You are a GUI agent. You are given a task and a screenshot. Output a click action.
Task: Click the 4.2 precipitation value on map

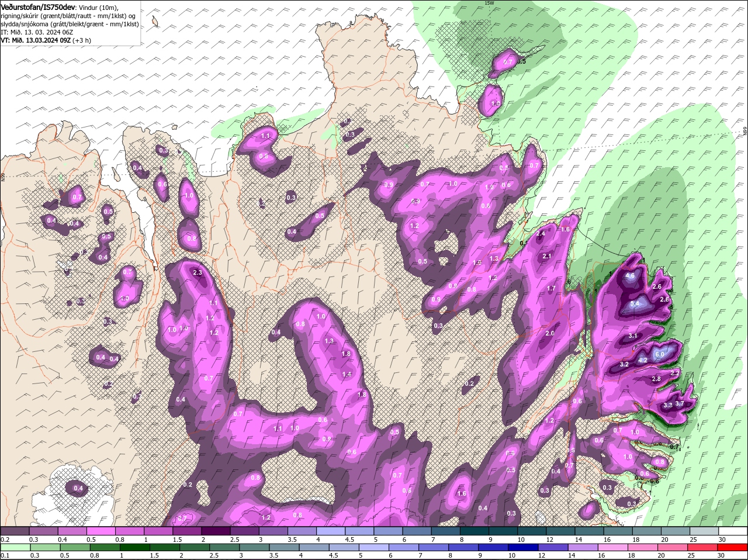point(642,360)
